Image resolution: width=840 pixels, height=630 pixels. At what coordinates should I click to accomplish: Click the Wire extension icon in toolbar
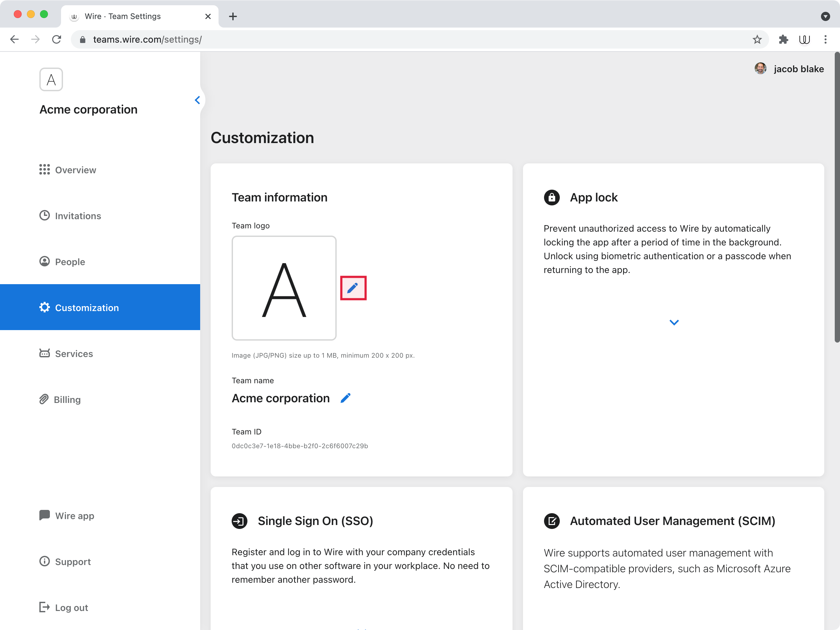[x=804, y=39]
